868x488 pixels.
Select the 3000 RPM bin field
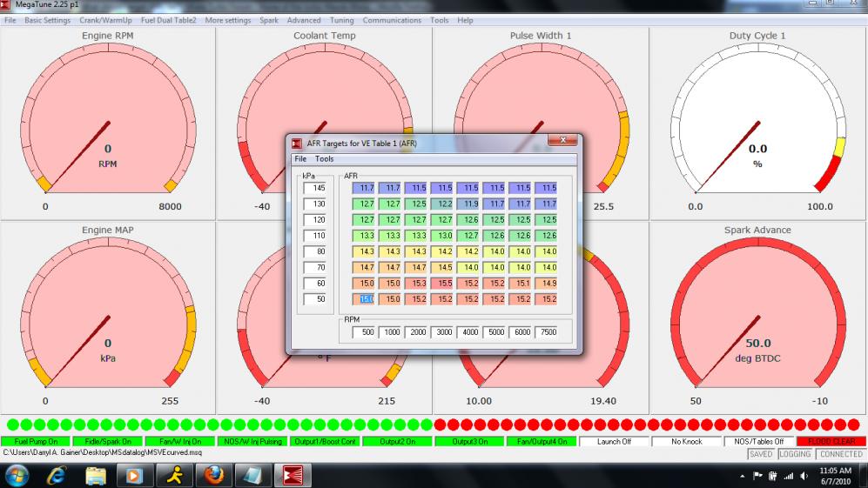[441, 332]
